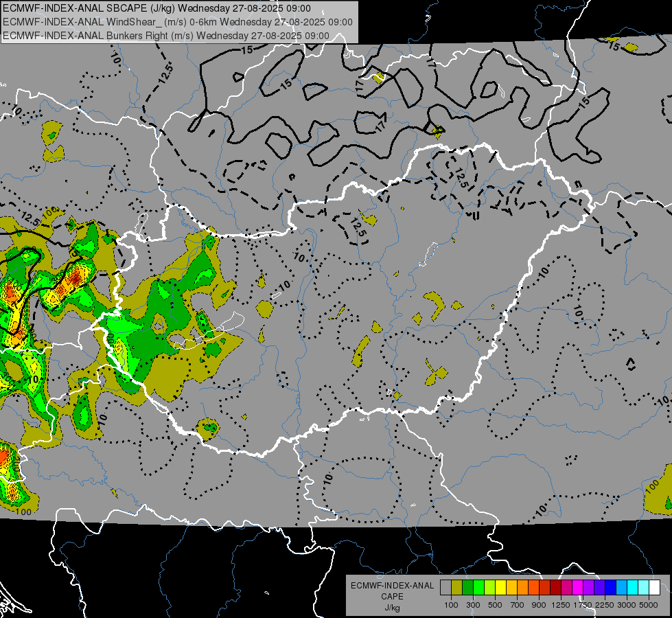
Task: Select the dark maroon legend swatch
Action: (x=555, y=588)
